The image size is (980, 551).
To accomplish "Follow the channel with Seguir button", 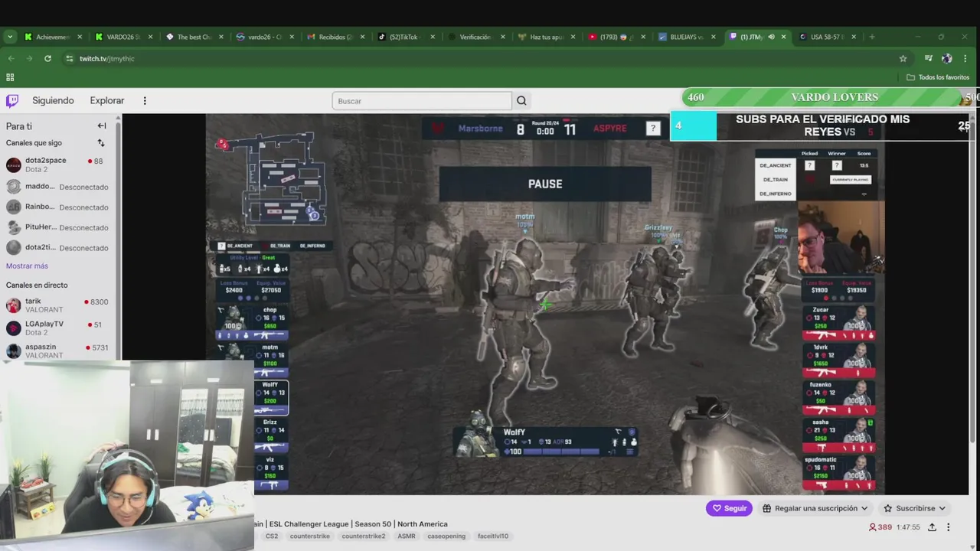I will (729, 508).
